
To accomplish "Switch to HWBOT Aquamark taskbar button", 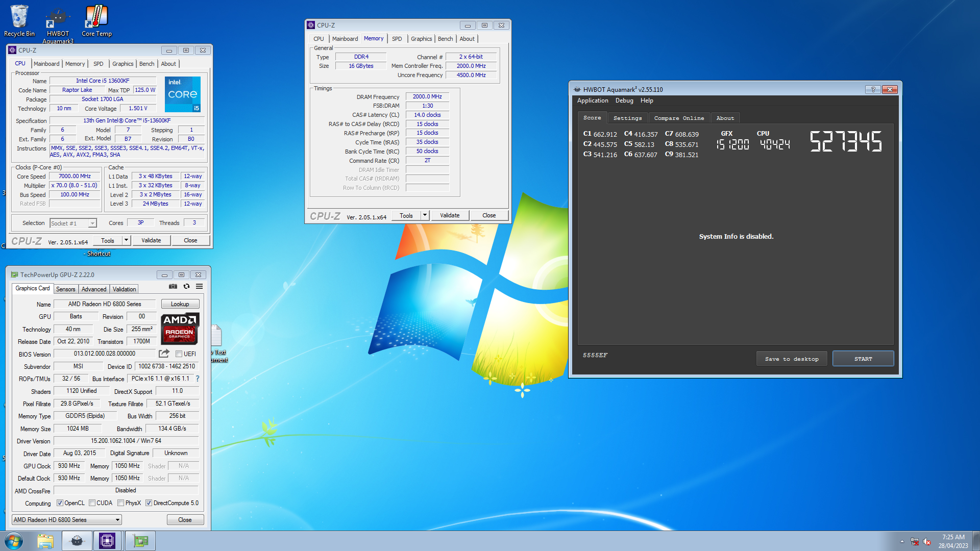I will pos(77,541).
